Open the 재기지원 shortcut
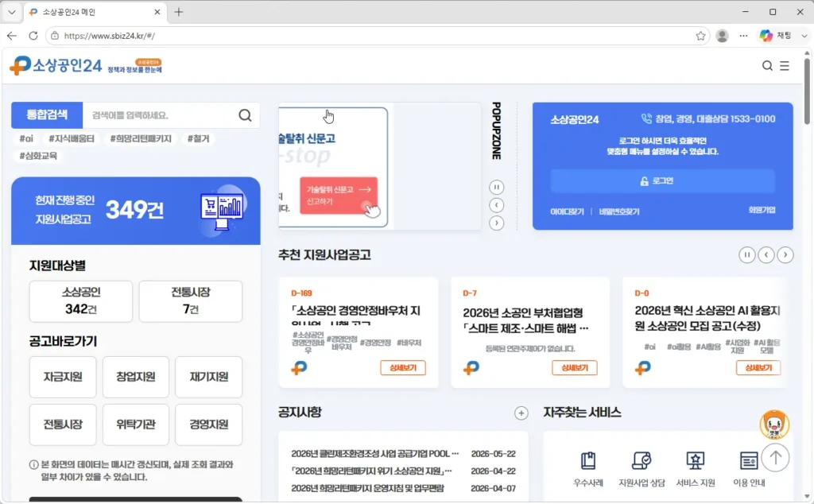 209,377
